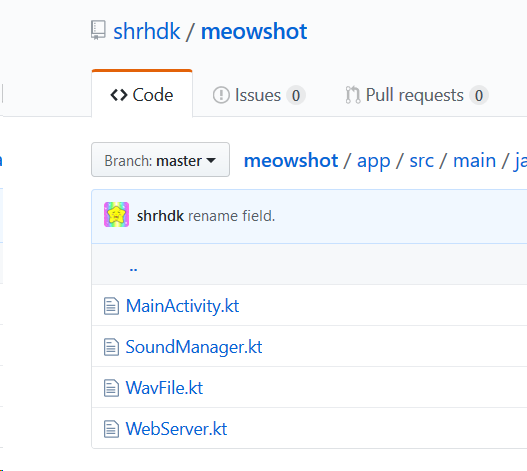Go up to parent directory '..'
This screenshot has width=527, height=471.
133,269
